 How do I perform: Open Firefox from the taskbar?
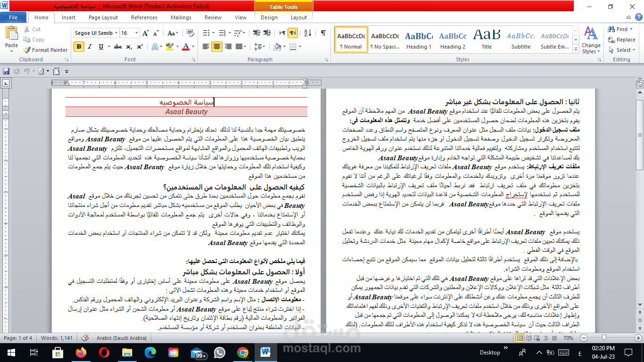click(x=81, y=353)
